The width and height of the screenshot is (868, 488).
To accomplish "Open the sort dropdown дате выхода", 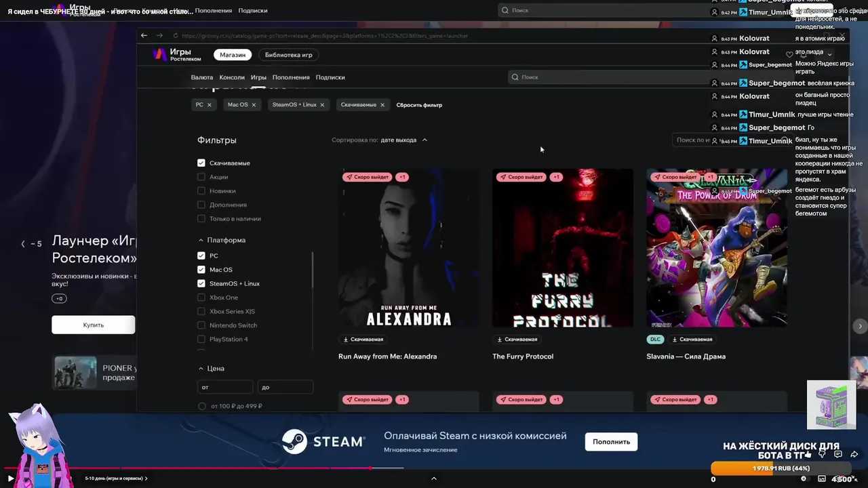I will point(404,140).
